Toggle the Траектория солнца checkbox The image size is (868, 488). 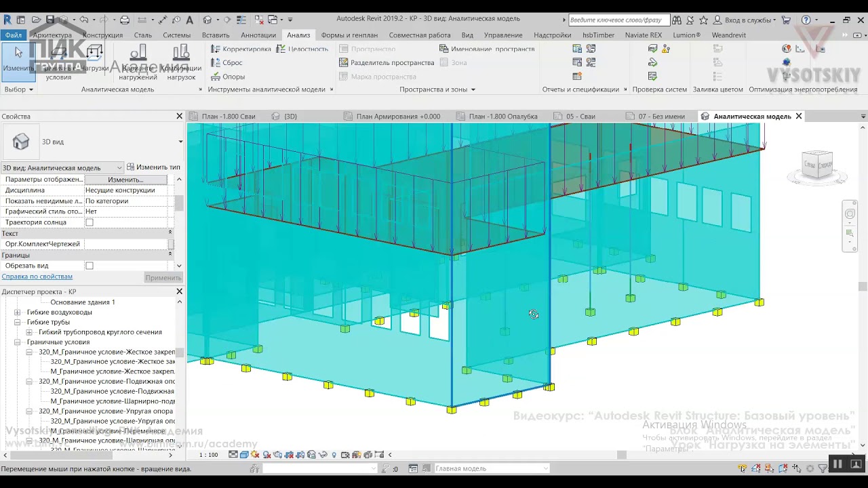pos(89,222)
